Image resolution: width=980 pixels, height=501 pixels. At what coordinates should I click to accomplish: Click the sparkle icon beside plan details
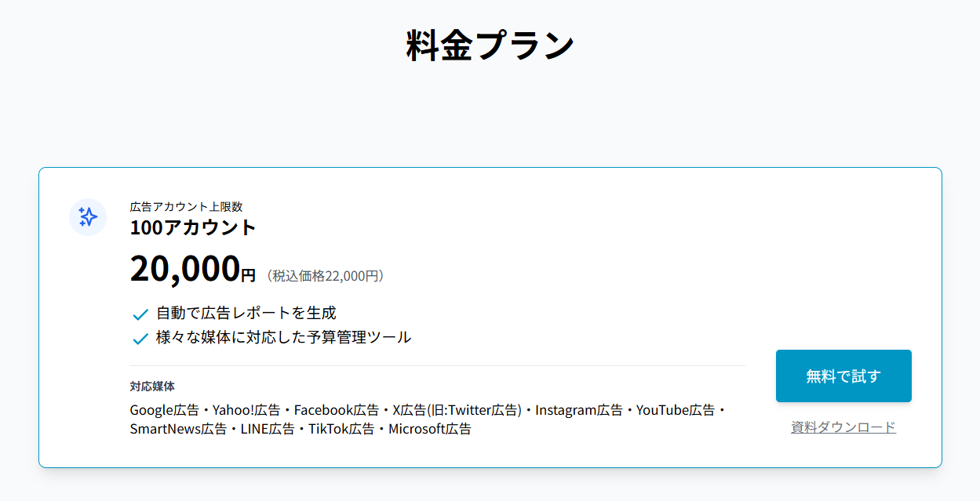coord(88,217)
